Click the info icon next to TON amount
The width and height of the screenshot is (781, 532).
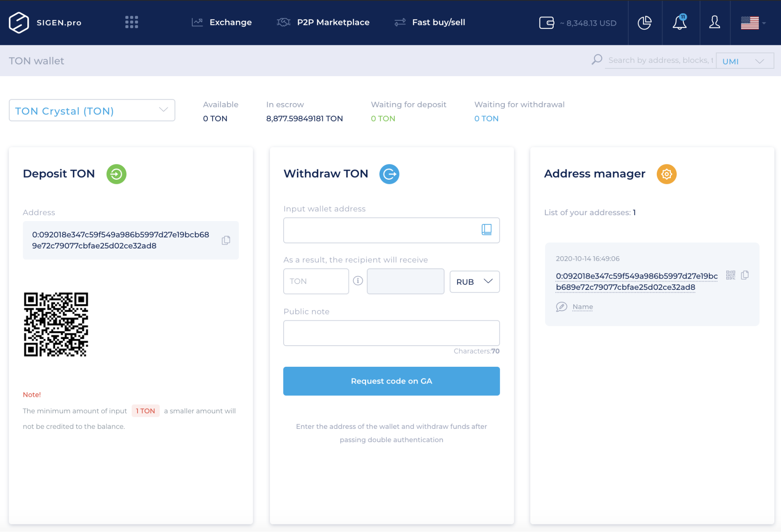pyautogui.click(x=358, y=281)
